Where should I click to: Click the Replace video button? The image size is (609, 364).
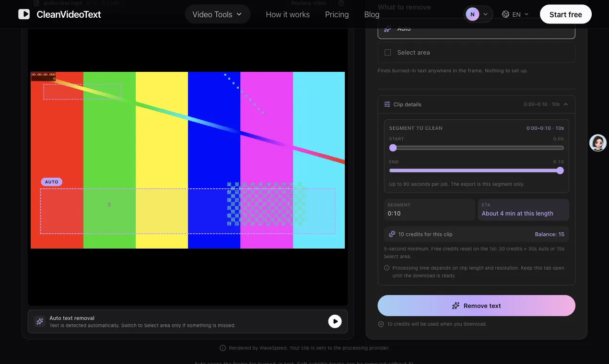308,3
